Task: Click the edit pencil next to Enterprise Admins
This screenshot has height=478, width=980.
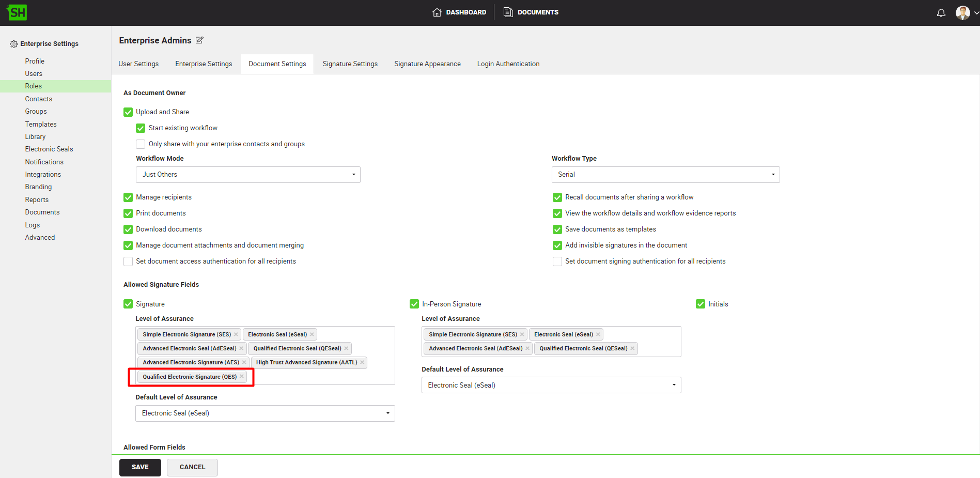Action: (199, 40)
